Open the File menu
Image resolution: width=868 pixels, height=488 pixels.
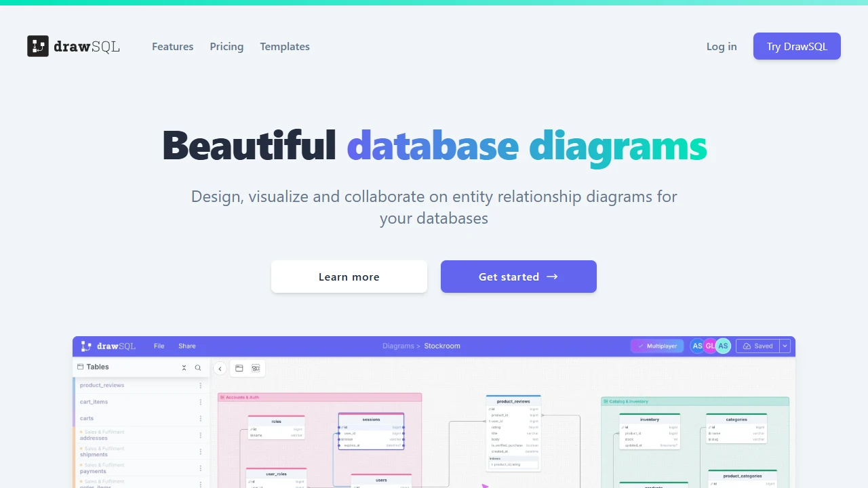tap(159, 346)
